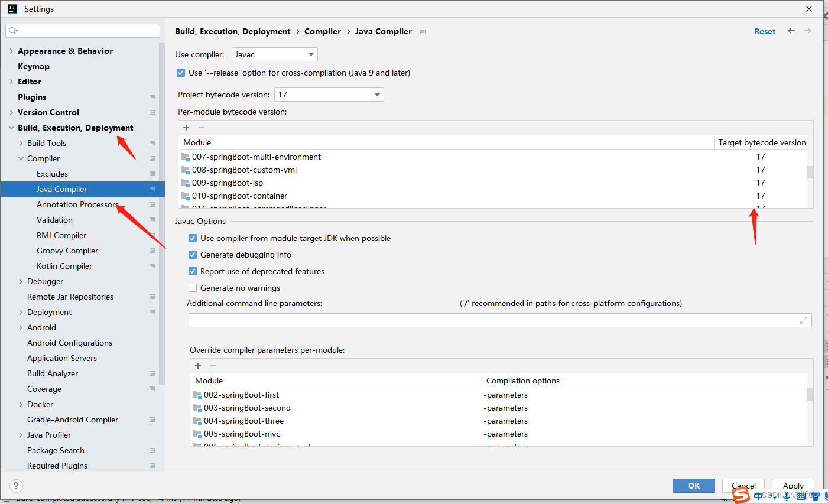Toggle the '--release' option for cross-compilation checkbox
The height and width of the screenshot is (504, 828).
[x=181, y=73]
